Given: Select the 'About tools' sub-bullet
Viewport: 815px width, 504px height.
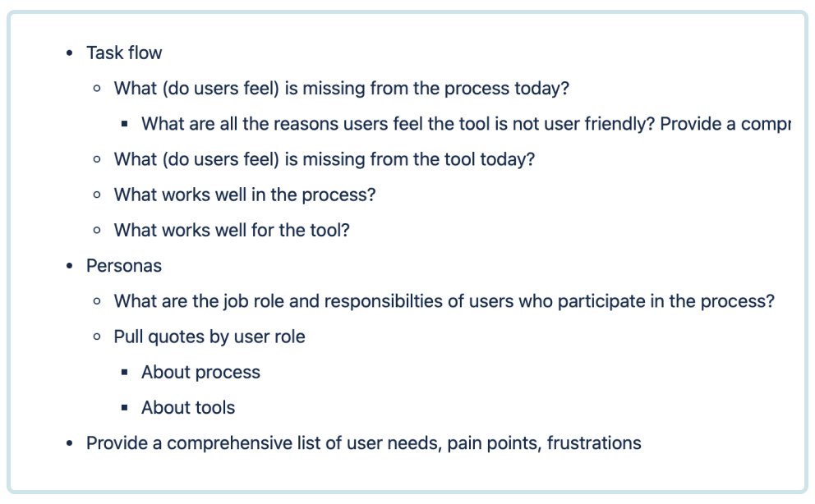Looking at the screenshot, I should click(x=188, y=407).
